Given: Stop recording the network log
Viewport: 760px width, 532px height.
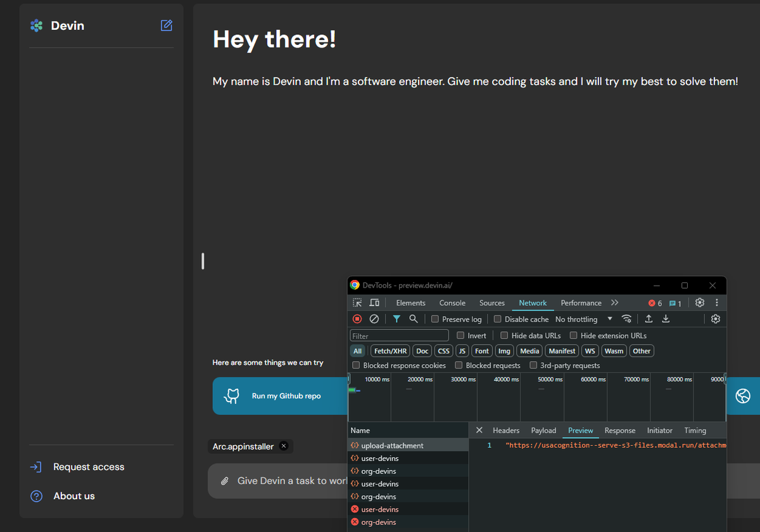Looking at the screenshot, I should tap(357, 319).
